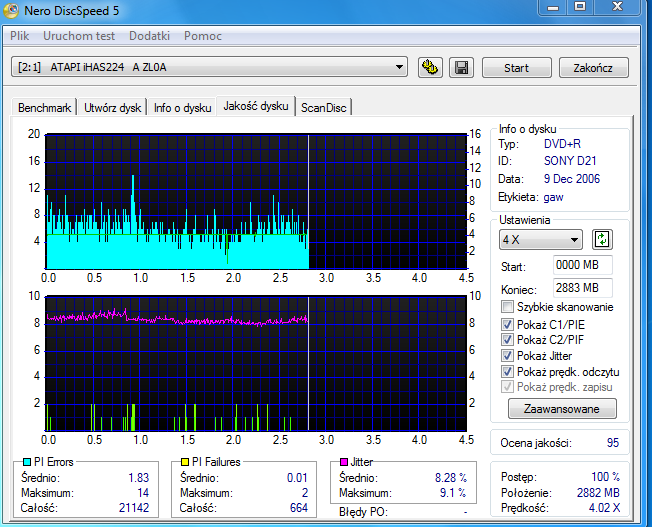Click the Położenie value 2882 MB
The width and height of the screenshot is (652, 527).
[x=598, y=493]
